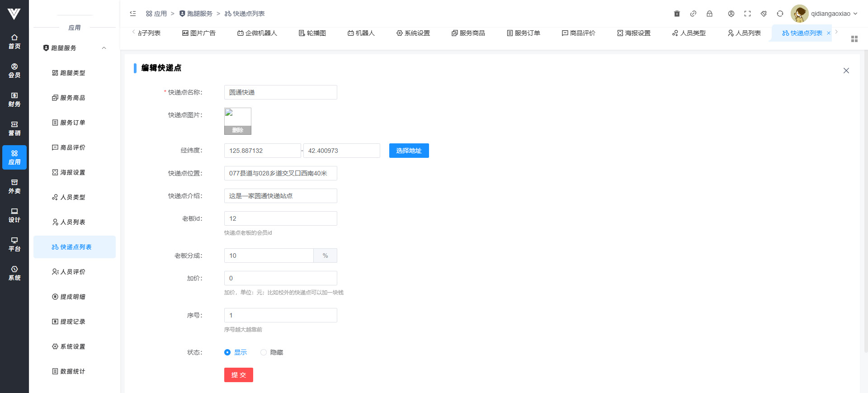Click the 选择地址 button
Screen dimensions: 868x393
(409, 151)
